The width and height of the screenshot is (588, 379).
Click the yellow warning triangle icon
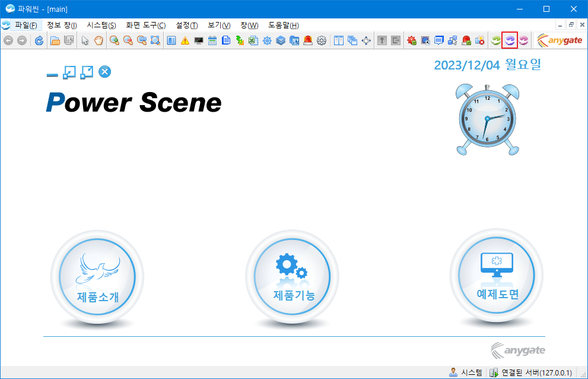(x=185, y=40)
